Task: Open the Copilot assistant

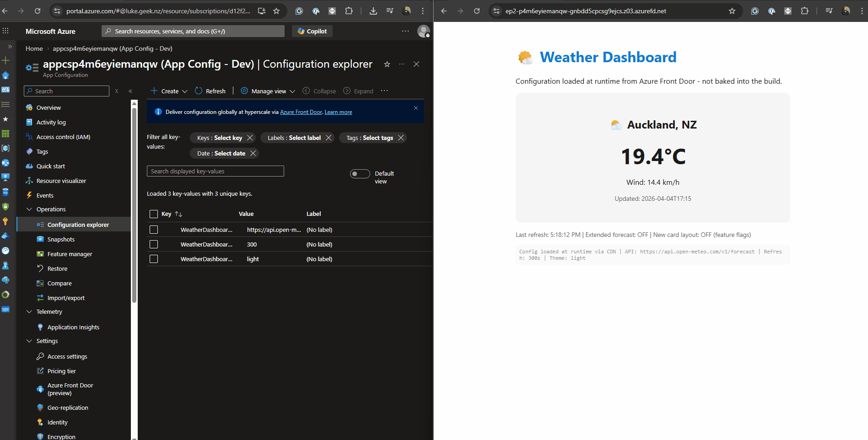Action: coord(312,31)
